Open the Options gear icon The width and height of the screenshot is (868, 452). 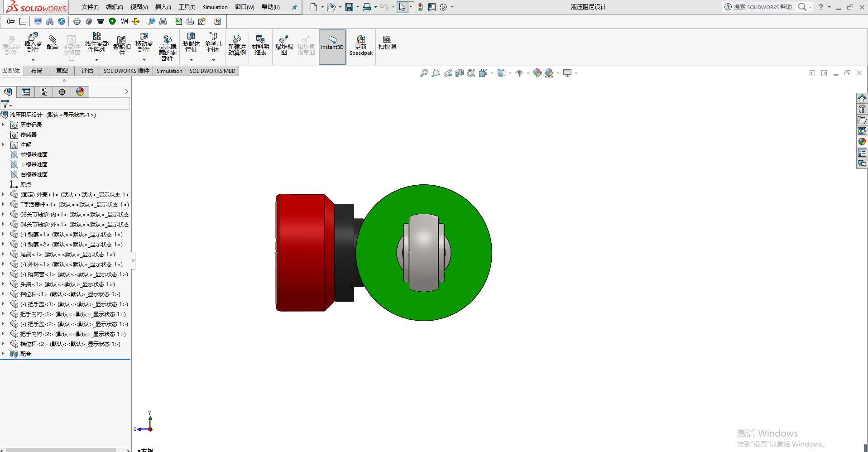[x=443, y=7]
